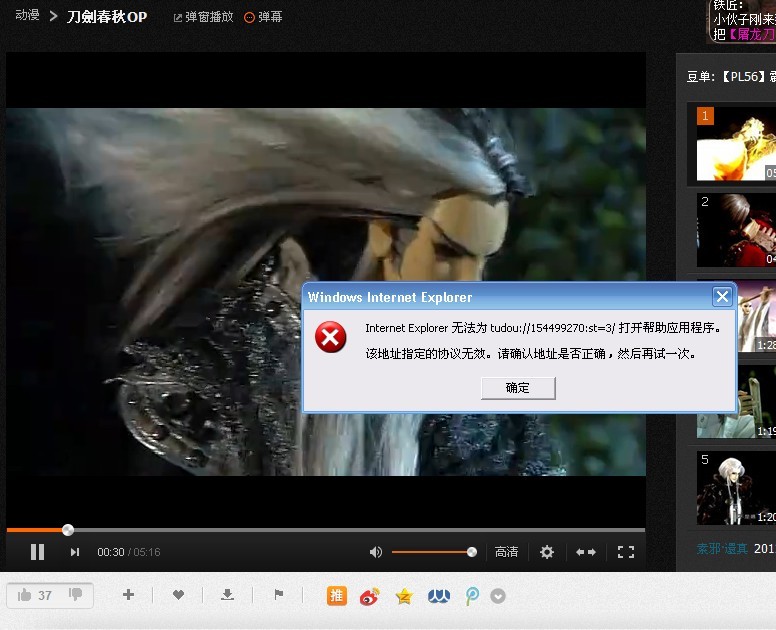Share with the orange 推 icon
The width and height of the screenshot is (776, 630).
[x=337, y=596]
